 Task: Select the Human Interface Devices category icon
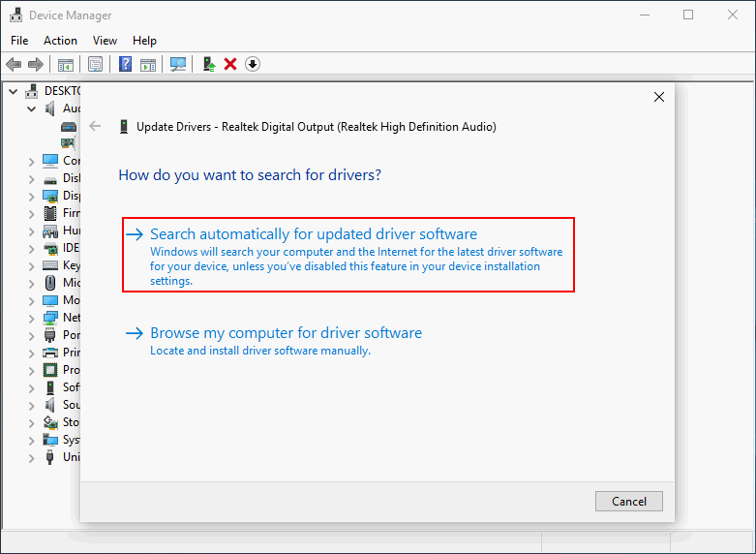click(x=50, y=231)
